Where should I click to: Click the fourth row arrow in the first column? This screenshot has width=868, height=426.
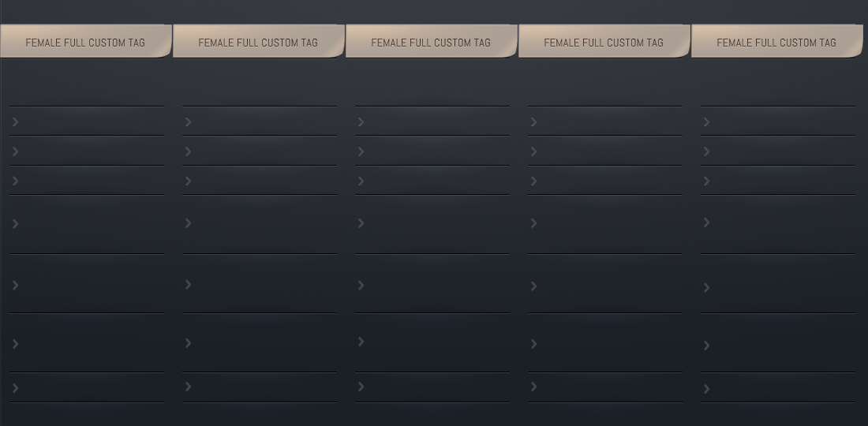click(x=16, y=223)
